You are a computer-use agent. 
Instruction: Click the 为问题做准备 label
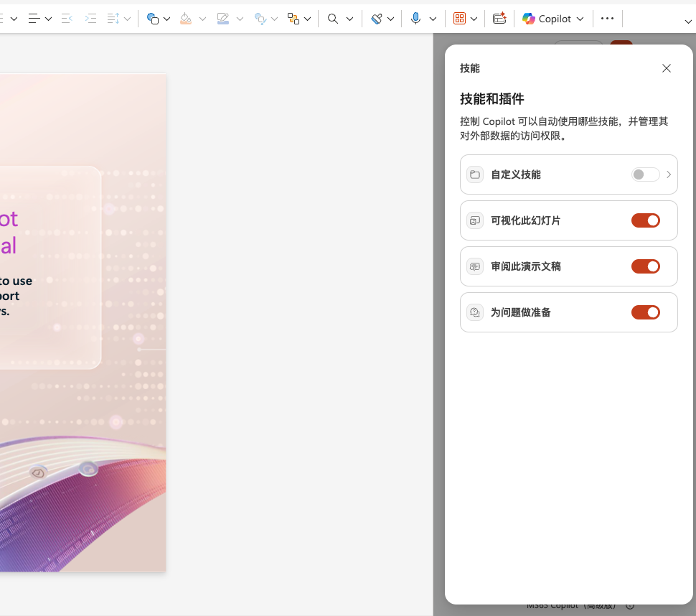(x=521, y=312)
